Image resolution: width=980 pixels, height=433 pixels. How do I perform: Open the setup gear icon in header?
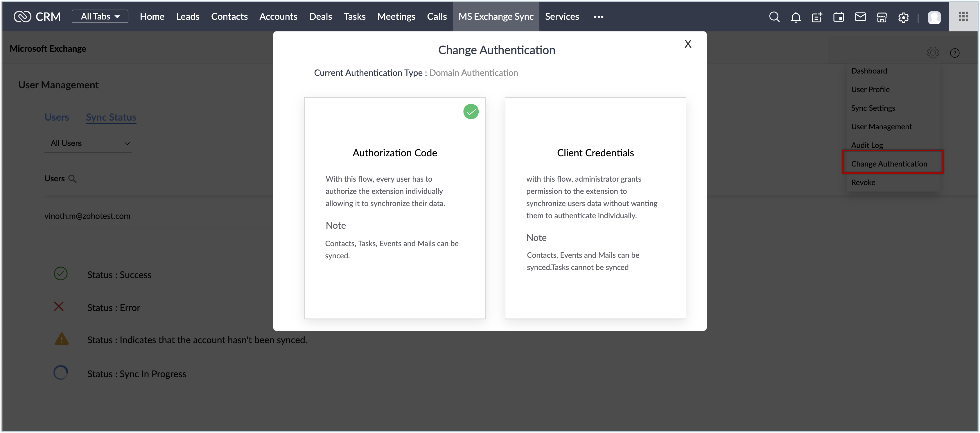pos(903,17)
